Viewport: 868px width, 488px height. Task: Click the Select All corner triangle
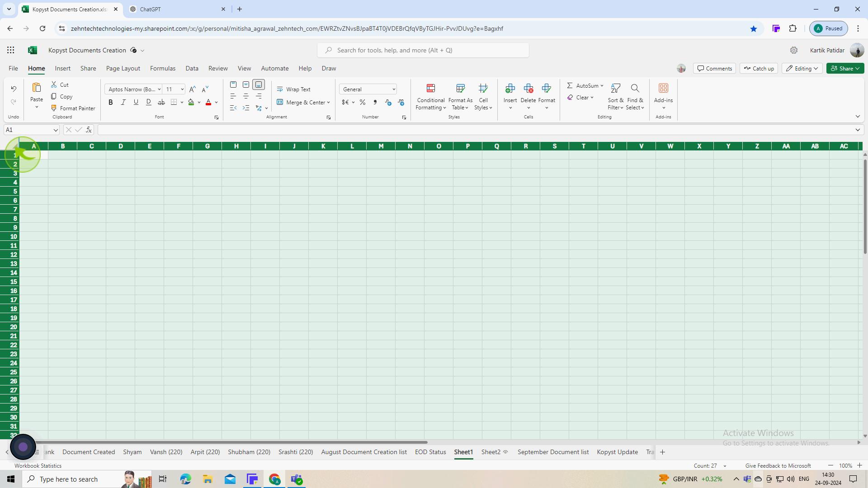click(x=15, y=145)
